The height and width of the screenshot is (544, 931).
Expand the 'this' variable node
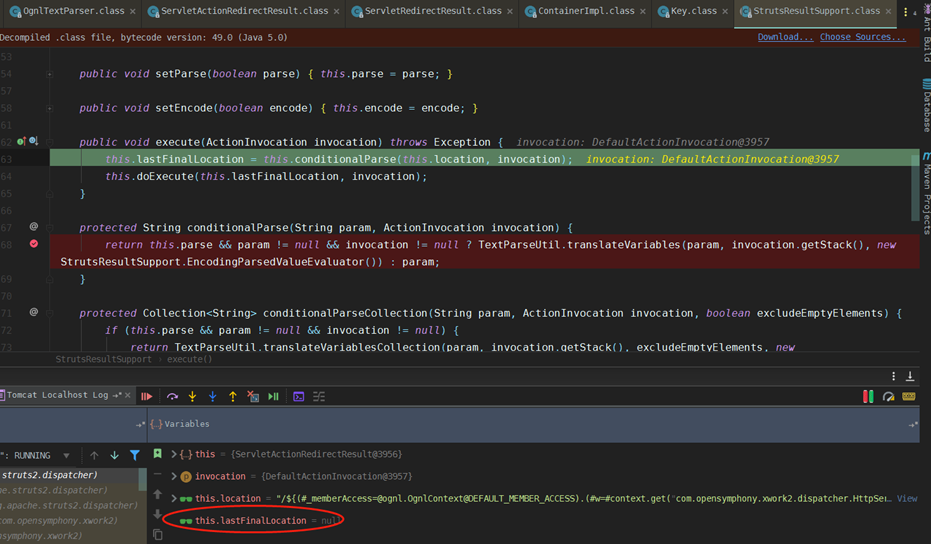click(174, 454)
